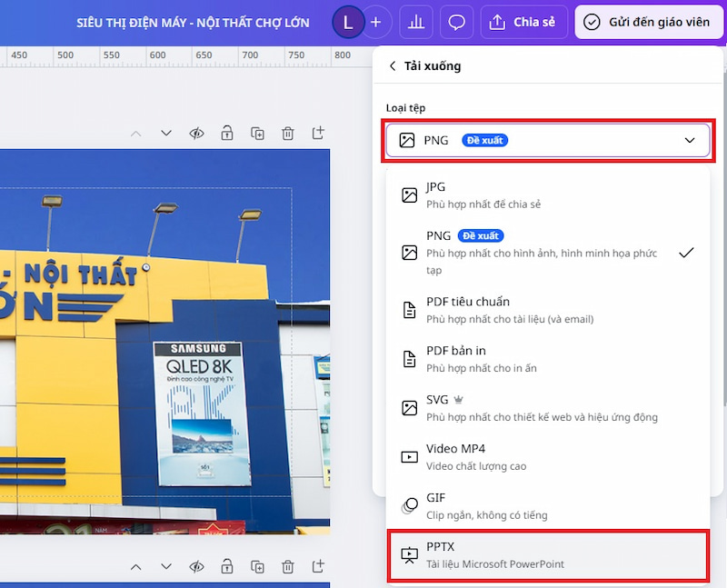The width and height of the screenshot is (727, 588).
Task: Click the plus icon to add collaborators
Action: (x=376, y=22)
